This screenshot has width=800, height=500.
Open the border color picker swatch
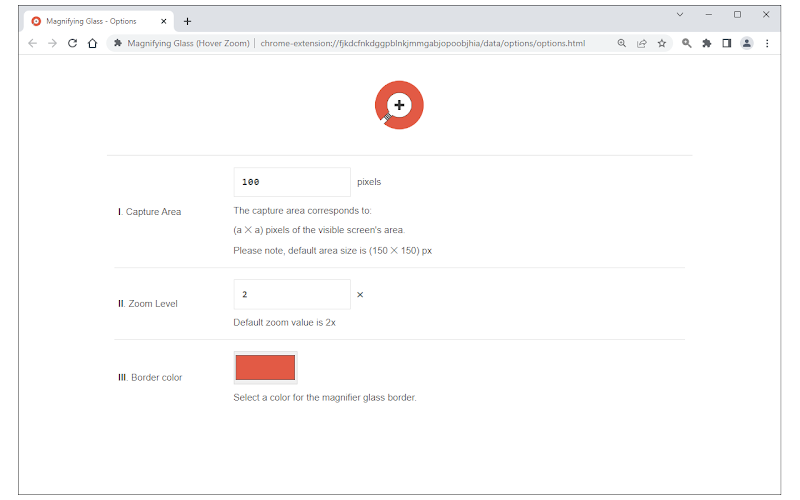pos(265,367)
